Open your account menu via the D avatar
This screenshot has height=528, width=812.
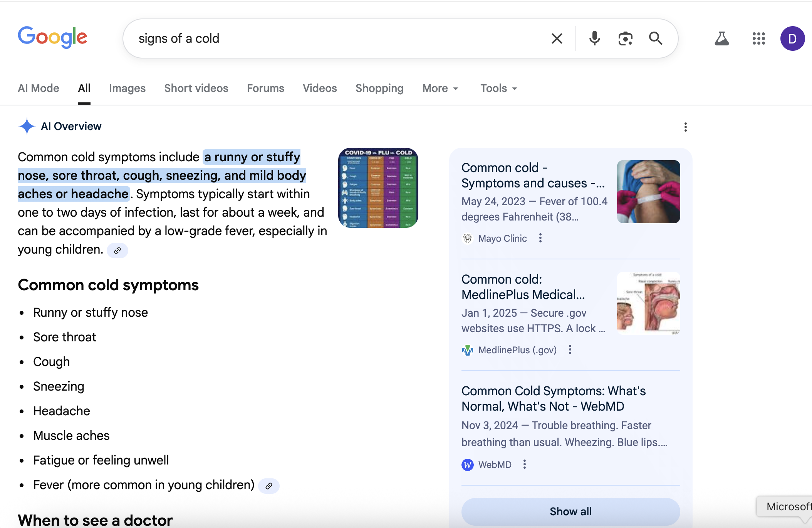point(792,38)
